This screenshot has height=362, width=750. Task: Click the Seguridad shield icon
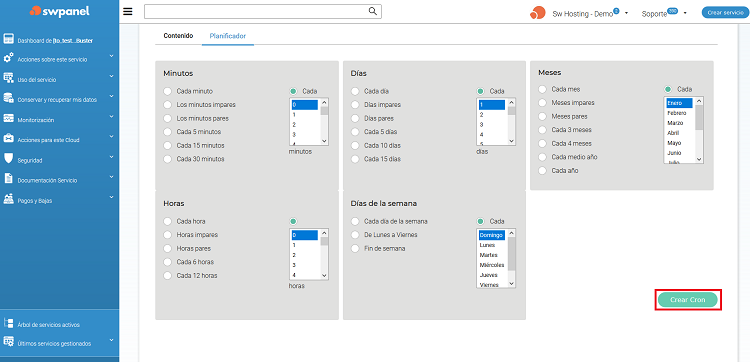coord(9,159)
